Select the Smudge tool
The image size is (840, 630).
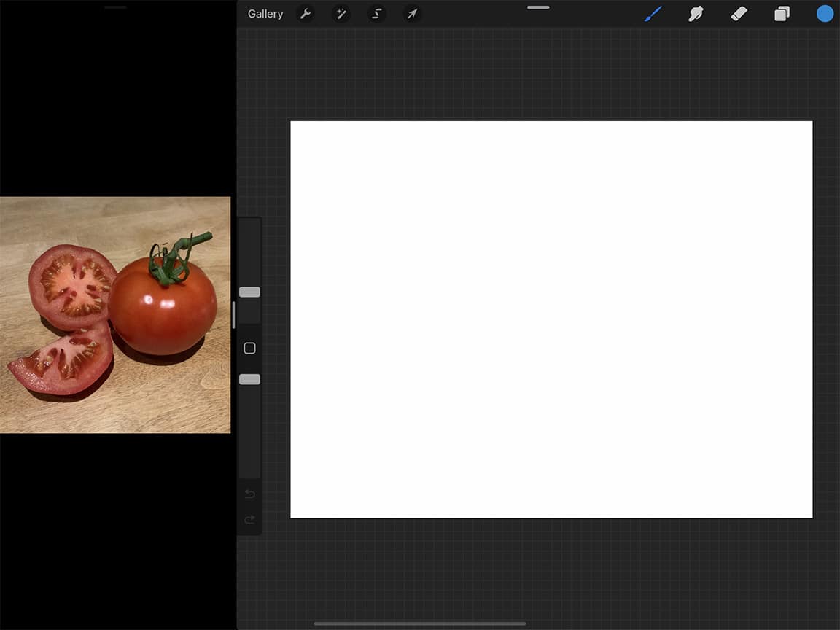click(696, 13)
